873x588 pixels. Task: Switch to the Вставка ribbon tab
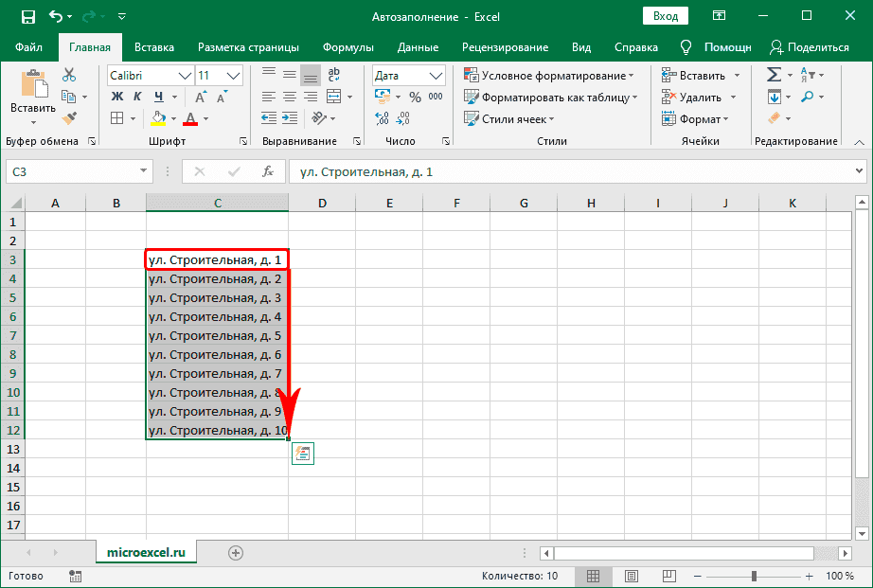(154, 47)
